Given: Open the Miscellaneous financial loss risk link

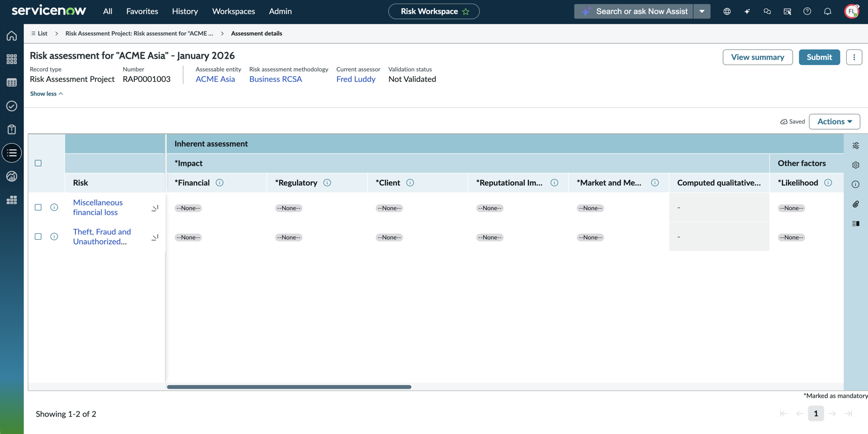Looking at the screenshot, I should pos(98,207).
